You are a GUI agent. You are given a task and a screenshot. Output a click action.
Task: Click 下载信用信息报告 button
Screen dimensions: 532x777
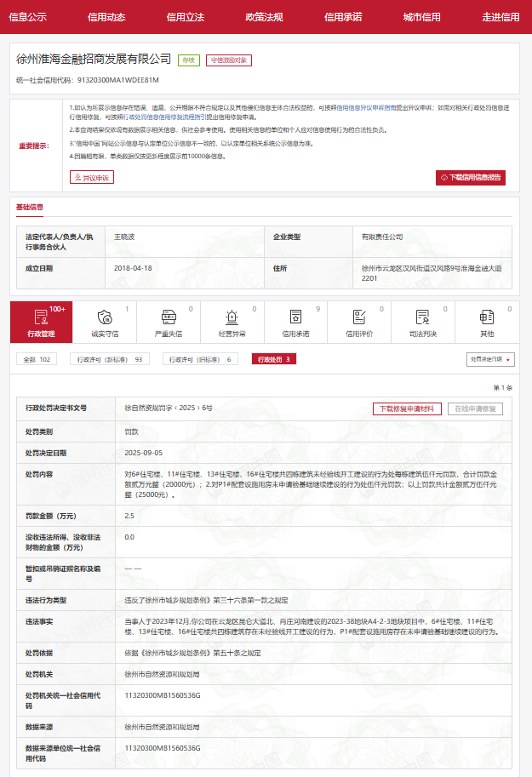pos(471,177)
